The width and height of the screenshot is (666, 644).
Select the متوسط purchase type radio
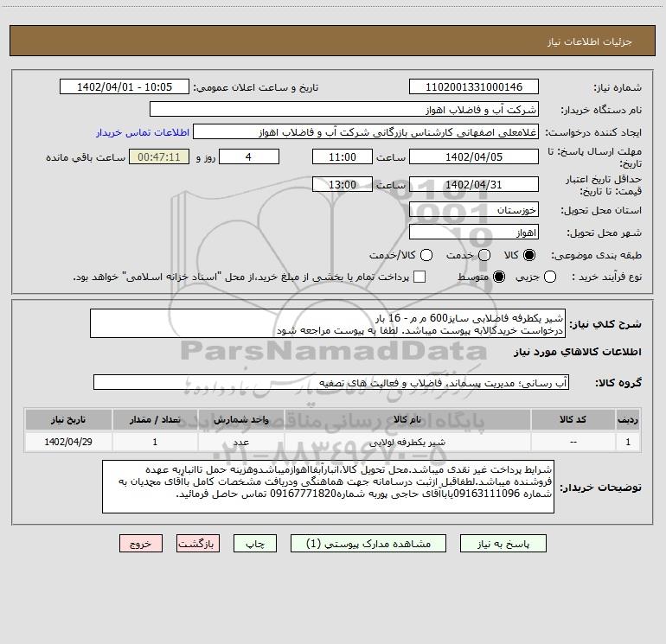(x=499, y=277)
